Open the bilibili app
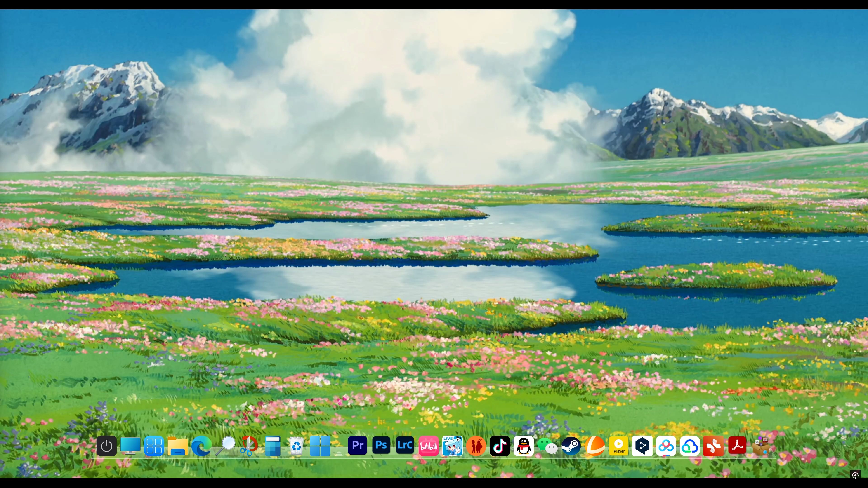This screenshot has height=488, width=868. point(429,446)
